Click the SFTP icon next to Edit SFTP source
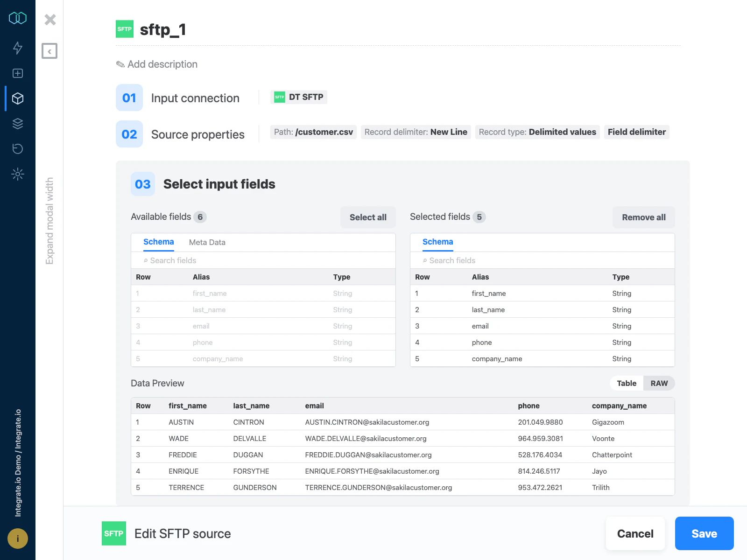Screen dimensions: 747x560 coord(114,533)
